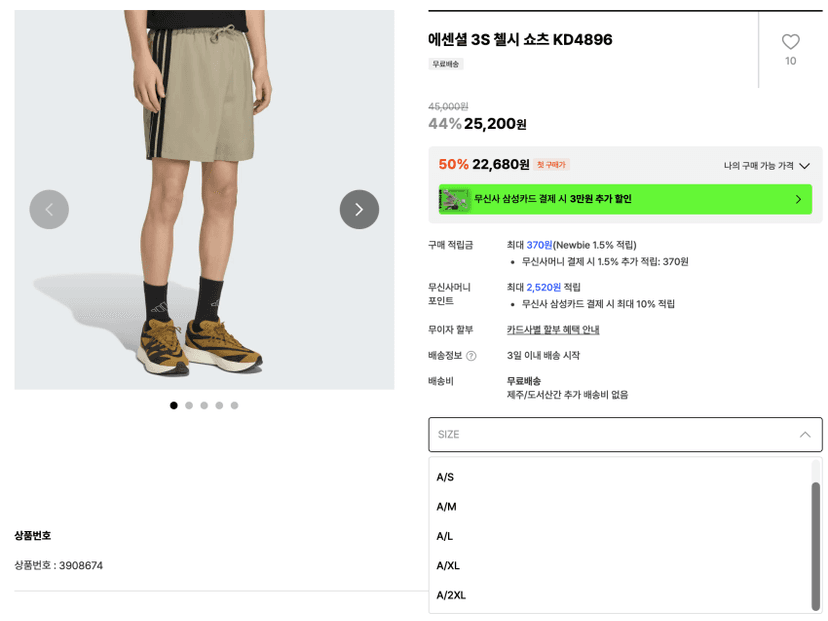Click the heart wishlist icon
Viewport: 828px width, 621px height.
tap(790, 42)
